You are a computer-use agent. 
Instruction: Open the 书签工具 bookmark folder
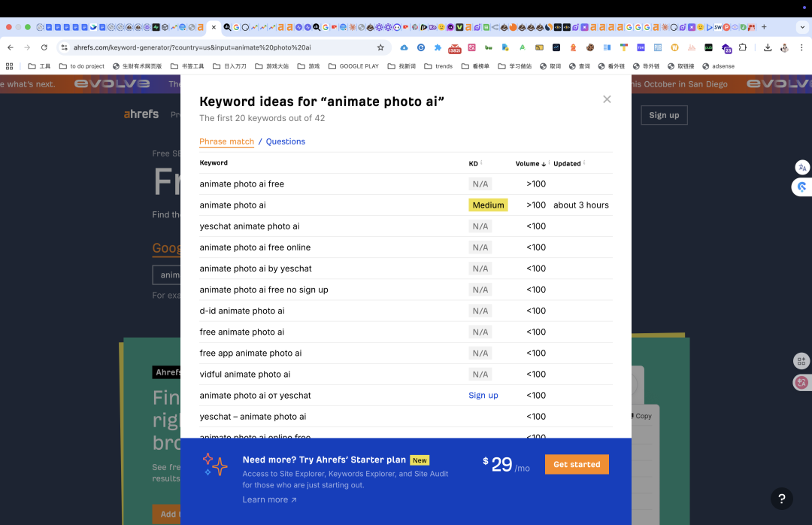coord(187,66)
